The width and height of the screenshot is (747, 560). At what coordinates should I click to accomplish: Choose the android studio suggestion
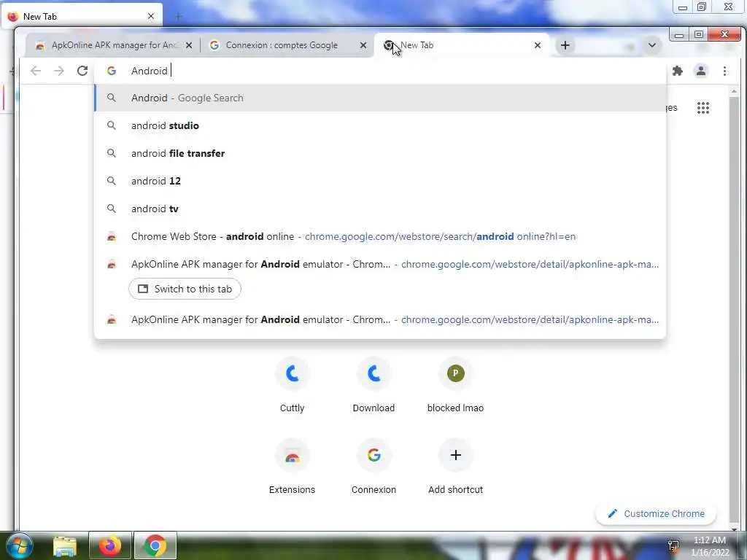pyautogui.click(x=380, y=125)
